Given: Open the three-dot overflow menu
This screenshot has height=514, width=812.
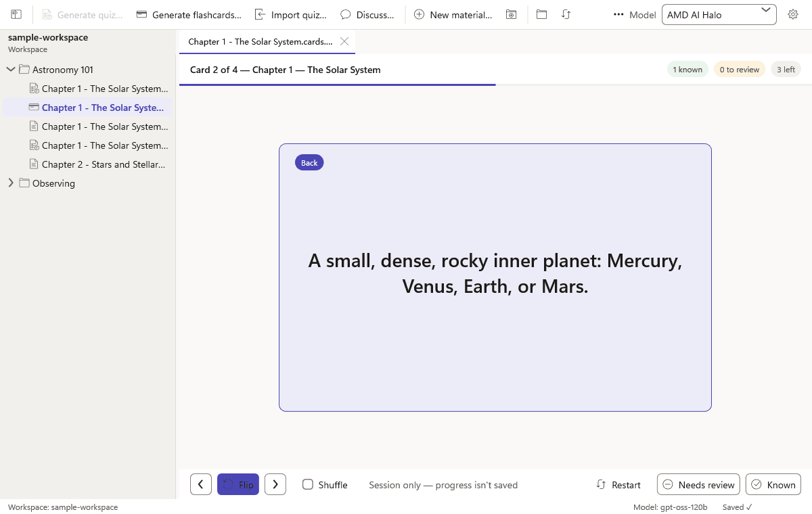Looking at the screenshot, I should click(618, 14).
